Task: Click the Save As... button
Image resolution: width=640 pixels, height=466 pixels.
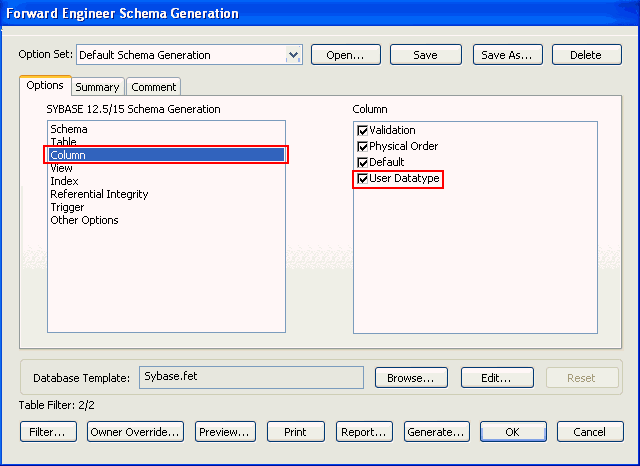Action: pos(507,55)
